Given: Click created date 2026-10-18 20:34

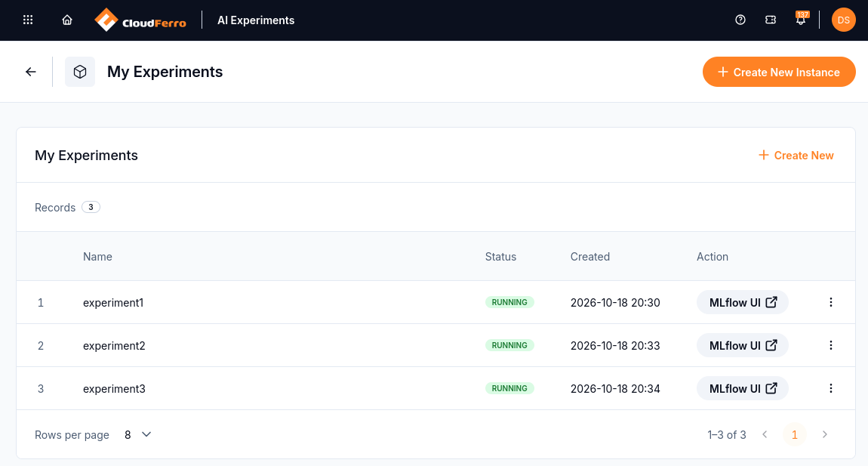Looking at the screenshot, I should coord(615,389).
